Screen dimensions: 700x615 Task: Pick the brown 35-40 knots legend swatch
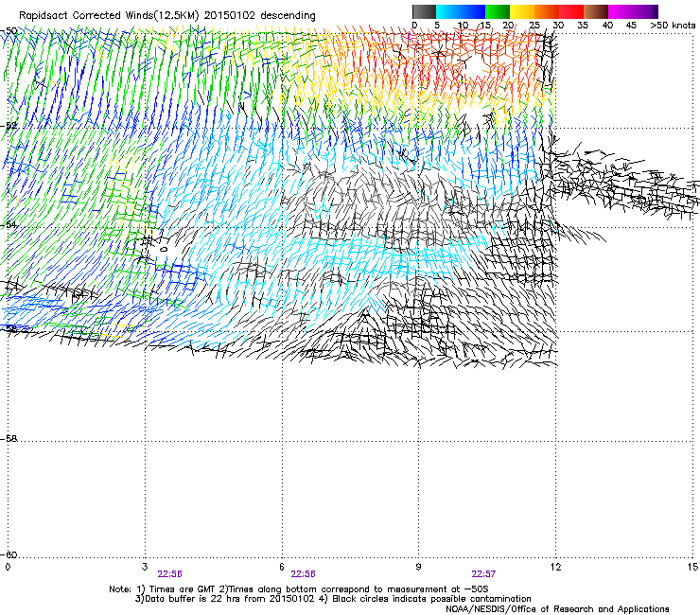click(596, 11)
